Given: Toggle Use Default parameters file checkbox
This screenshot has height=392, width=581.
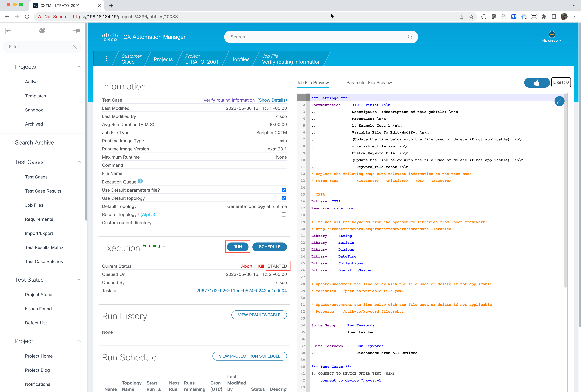Looking at the screenshot, I should click(284, 190).
